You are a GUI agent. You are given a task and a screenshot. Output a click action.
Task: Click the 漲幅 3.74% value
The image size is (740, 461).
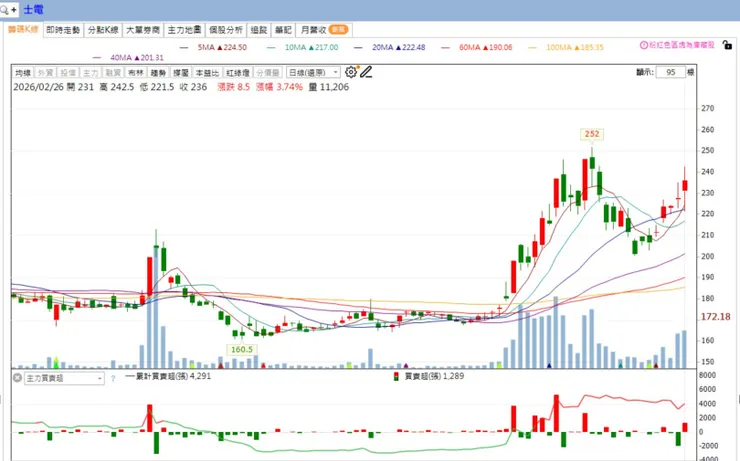click(279, 87)
